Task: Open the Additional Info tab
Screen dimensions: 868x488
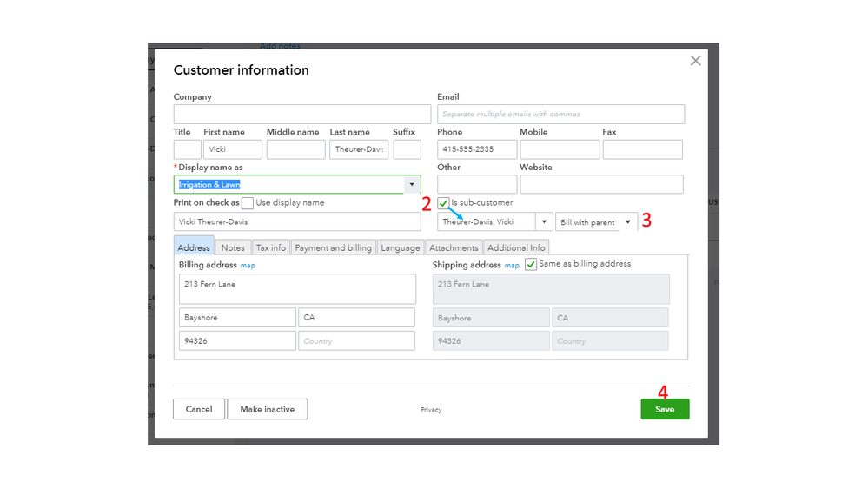Action: pos(516,247)
